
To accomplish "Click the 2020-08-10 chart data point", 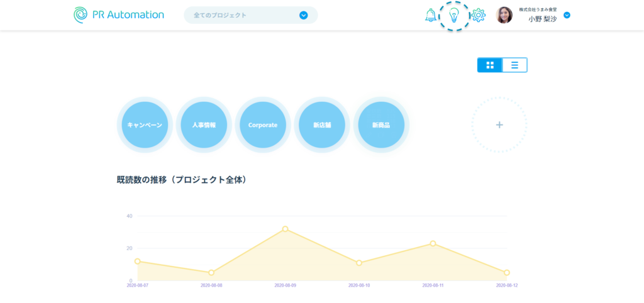I will point(359,263).
